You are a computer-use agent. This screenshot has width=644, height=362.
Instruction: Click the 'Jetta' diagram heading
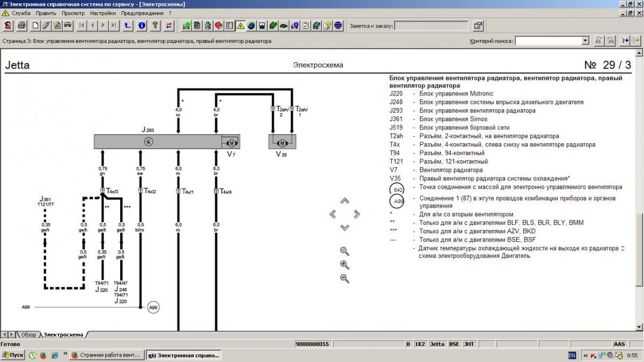[x=17, y=65]
